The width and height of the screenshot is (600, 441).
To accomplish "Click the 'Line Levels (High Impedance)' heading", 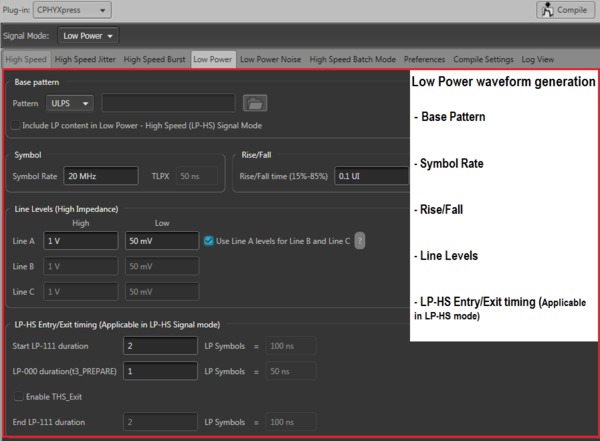I will 66,209.
